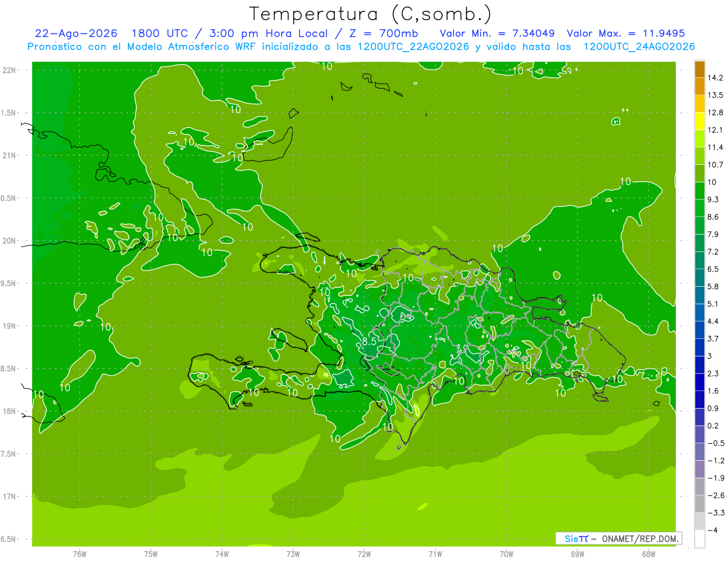Click the "-1.9" value on the color scale

point(715,478)
